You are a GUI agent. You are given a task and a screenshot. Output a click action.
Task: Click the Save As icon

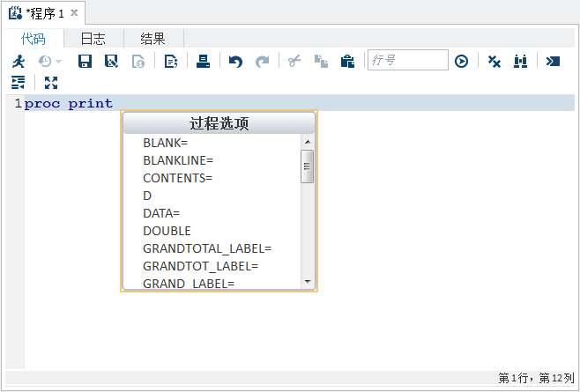tap(111, 62)
